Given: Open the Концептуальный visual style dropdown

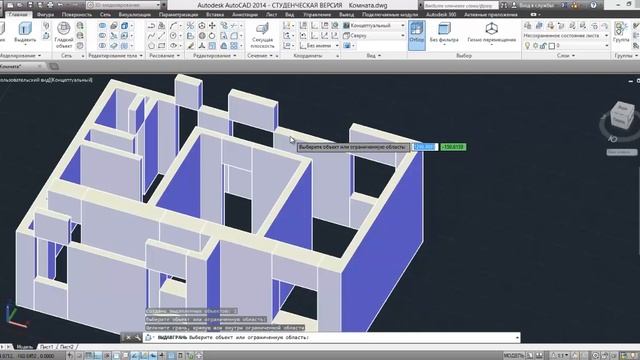Looking at the screenshot, I should 374,25.
